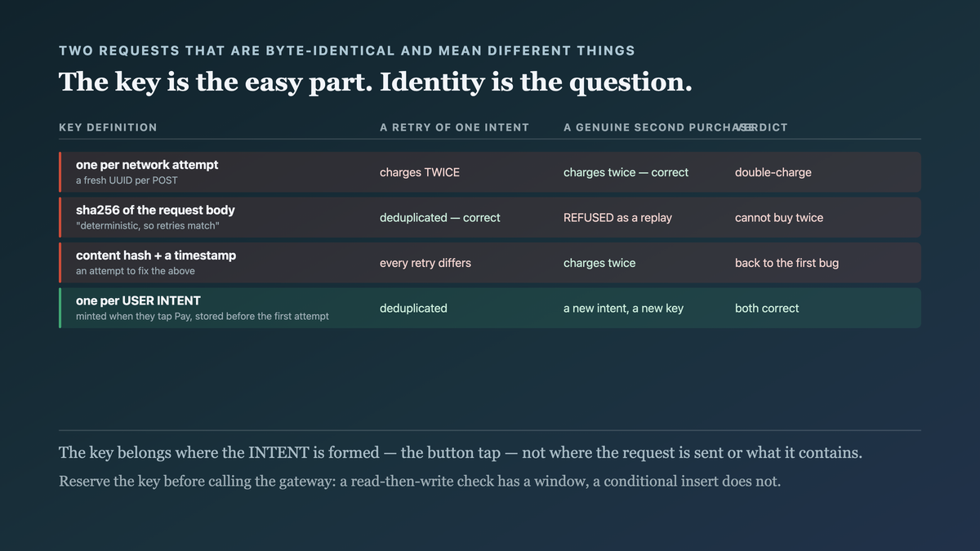The image size is (980, 551).
Task: Click 'deduplicated' cell in USER INTENT row
Action: [413, 309]
